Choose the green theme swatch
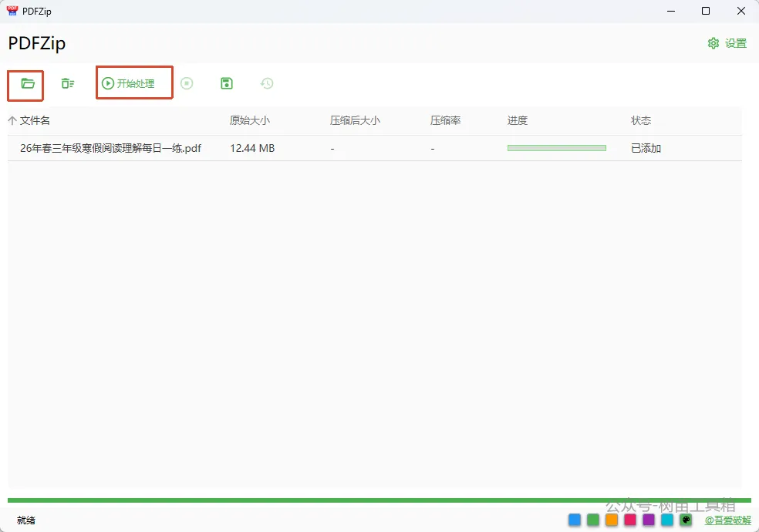 pos(593,520)
